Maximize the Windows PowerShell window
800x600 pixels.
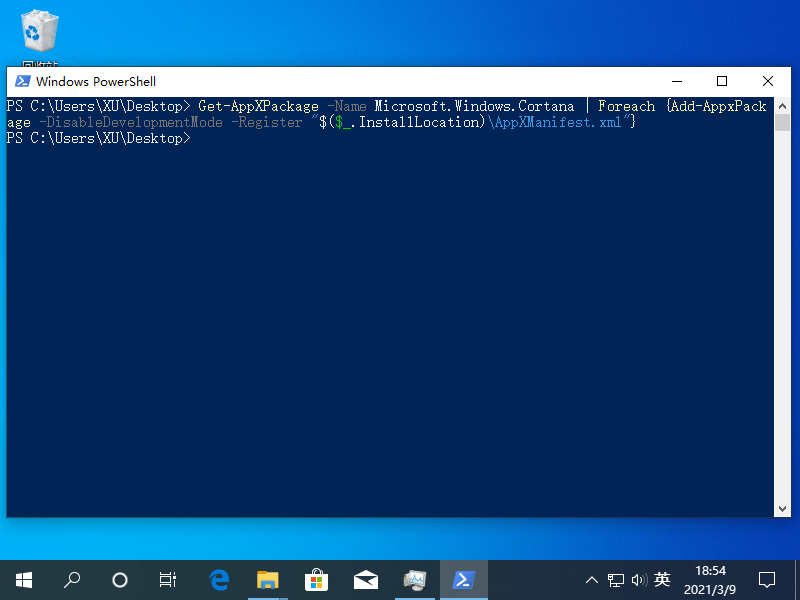[722, 82]
